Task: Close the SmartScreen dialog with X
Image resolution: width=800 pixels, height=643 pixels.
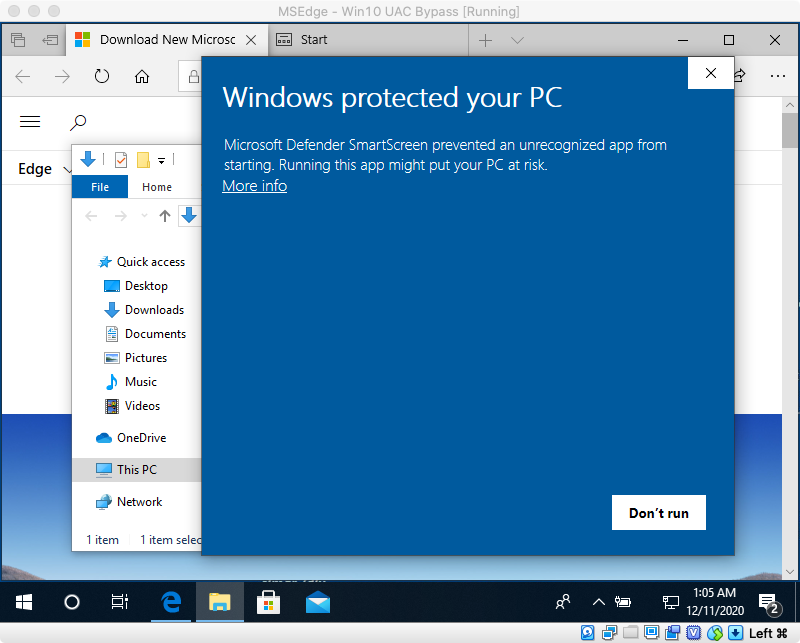Action: (711, 73)
